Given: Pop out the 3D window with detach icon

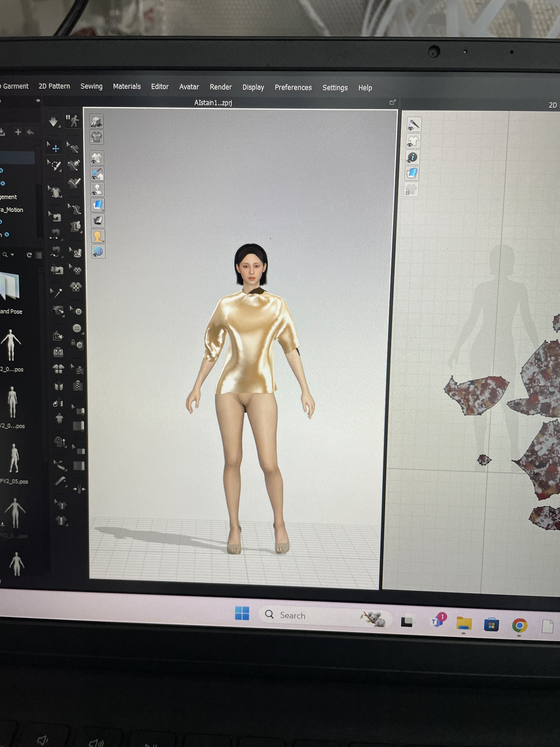Looking at the screenshot, I should click(x=392, y=102).
